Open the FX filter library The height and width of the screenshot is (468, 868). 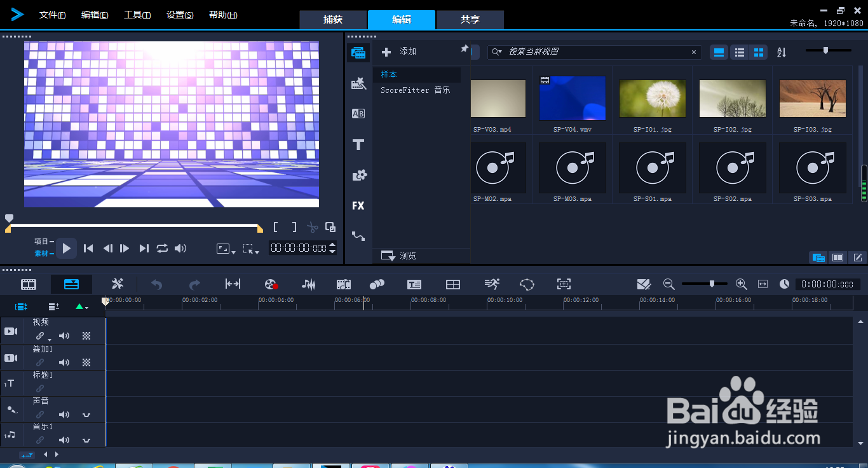tap(358, 206)
